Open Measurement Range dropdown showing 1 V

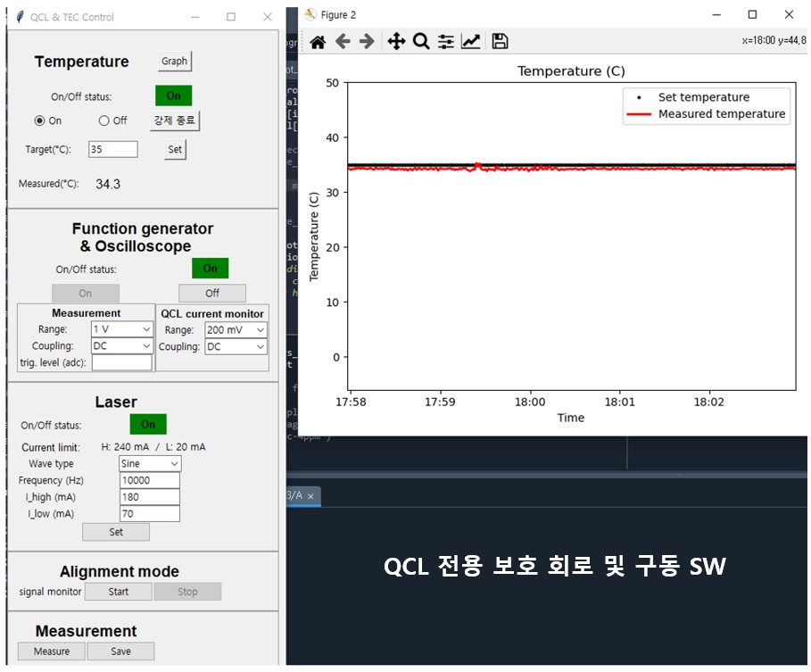[x=121, y=329]
